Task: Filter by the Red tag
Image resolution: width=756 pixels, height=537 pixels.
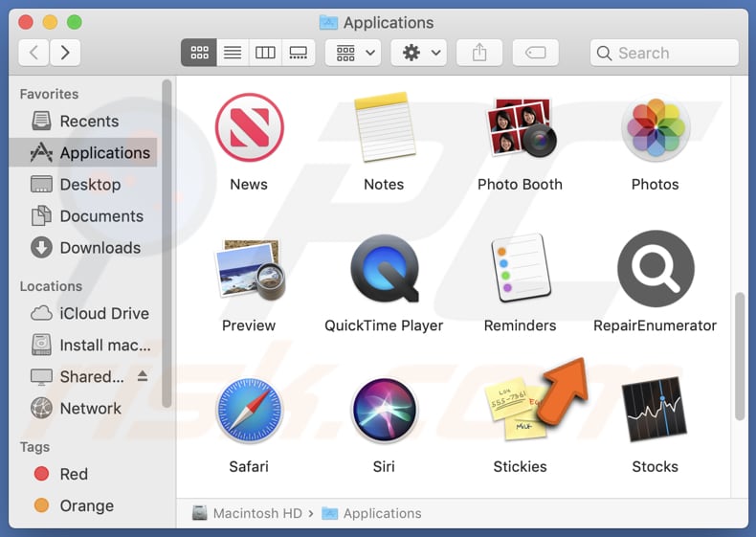Action: click(x=83, y=474)
